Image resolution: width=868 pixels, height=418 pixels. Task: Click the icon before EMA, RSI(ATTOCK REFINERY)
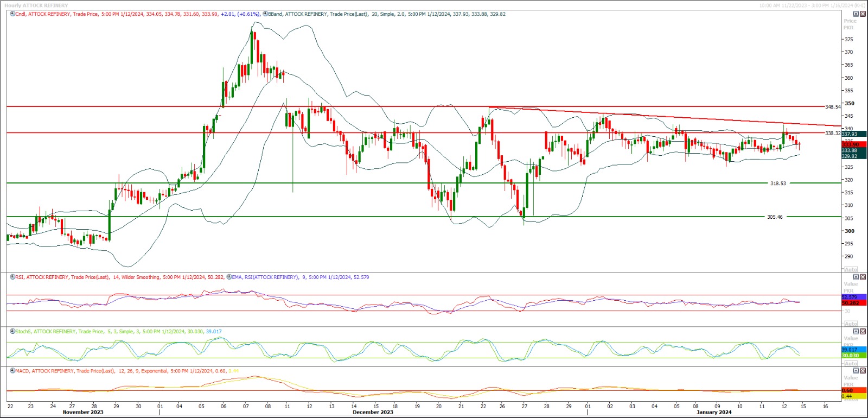[x=228, y=277]
